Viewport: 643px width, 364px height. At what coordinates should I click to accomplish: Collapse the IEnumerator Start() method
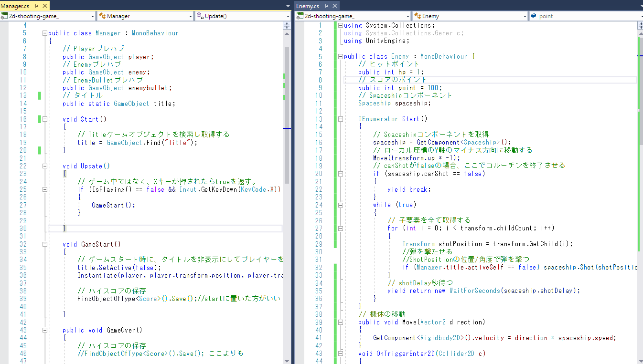coord(340,119)
